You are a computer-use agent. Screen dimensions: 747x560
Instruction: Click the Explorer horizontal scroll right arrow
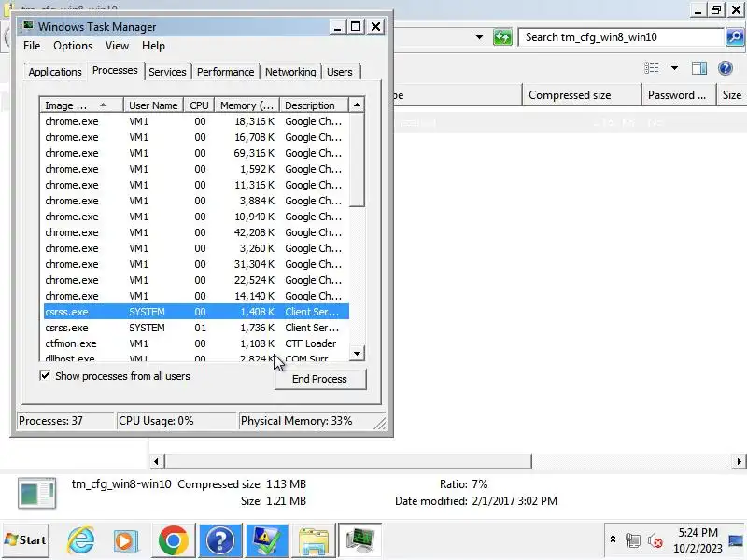(x=739, y=461)
